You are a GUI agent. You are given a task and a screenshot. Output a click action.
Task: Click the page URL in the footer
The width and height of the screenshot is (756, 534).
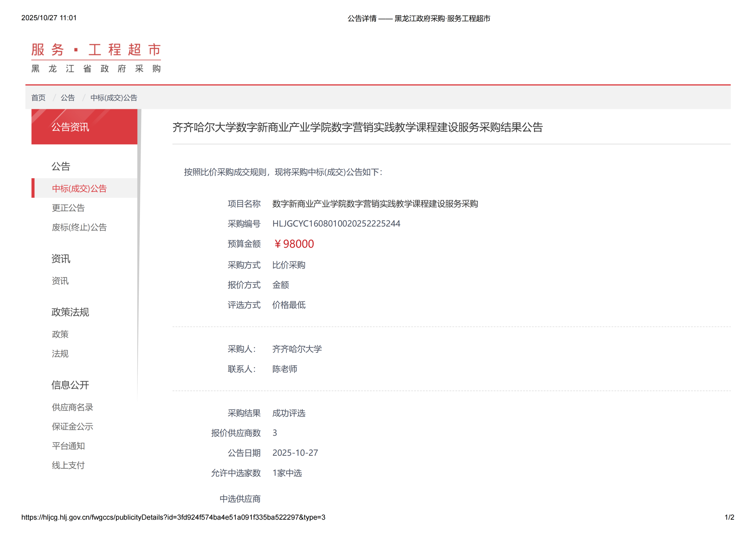[173, 517]
